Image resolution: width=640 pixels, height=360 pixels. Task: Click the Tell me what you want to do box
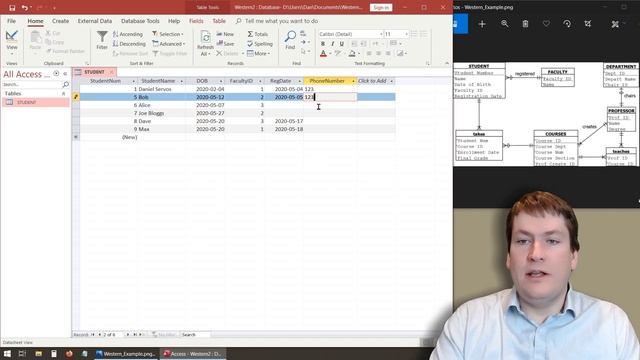[281, 21]
